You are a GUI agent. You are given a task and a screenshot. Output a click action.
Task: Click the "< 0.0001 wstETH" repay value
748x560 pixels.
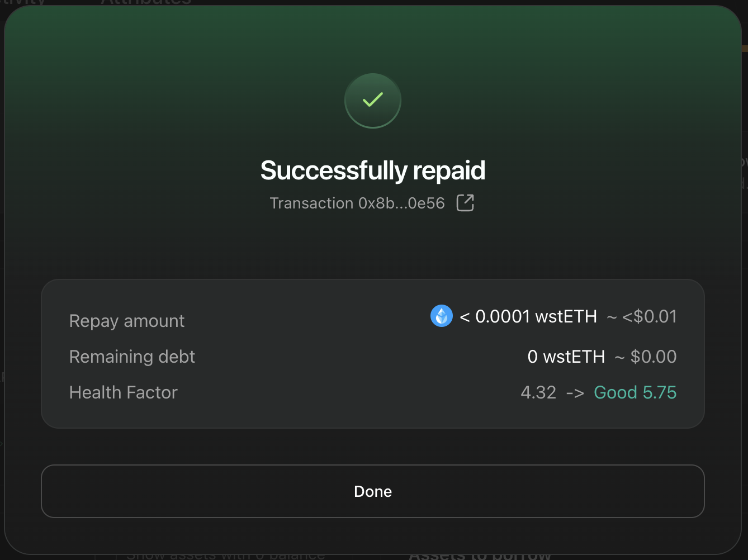click(528, 317)
